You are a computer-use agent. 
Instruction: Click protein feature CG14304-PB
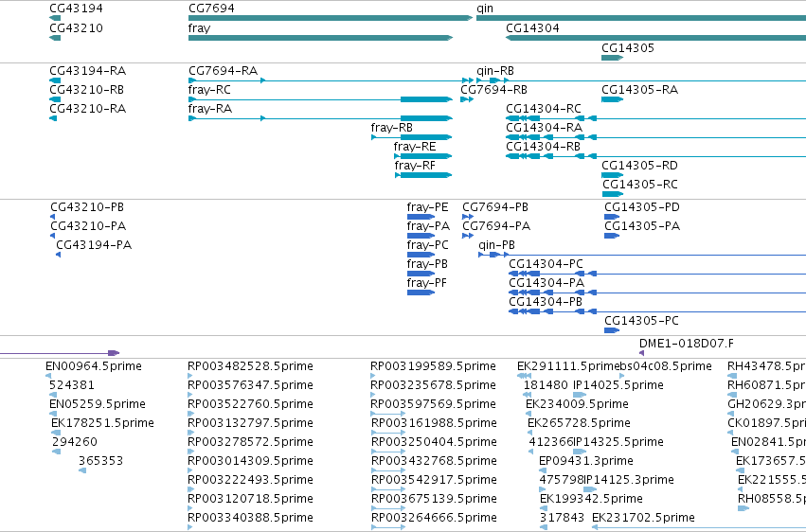[657, 311]
